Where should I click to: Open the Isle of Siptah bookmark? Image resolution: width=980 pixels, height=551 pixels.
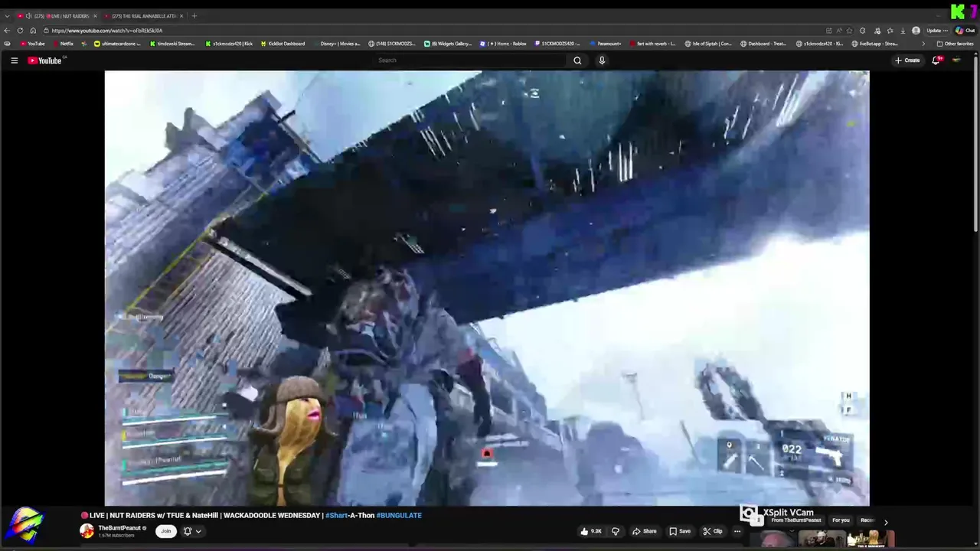708,44
